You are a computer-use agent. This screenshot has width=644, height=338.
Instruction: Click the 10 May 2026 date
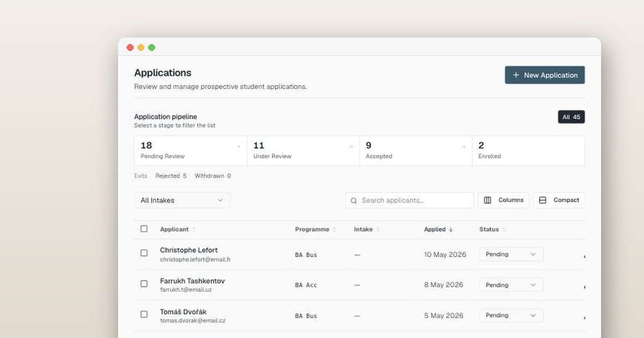point(445,254)
